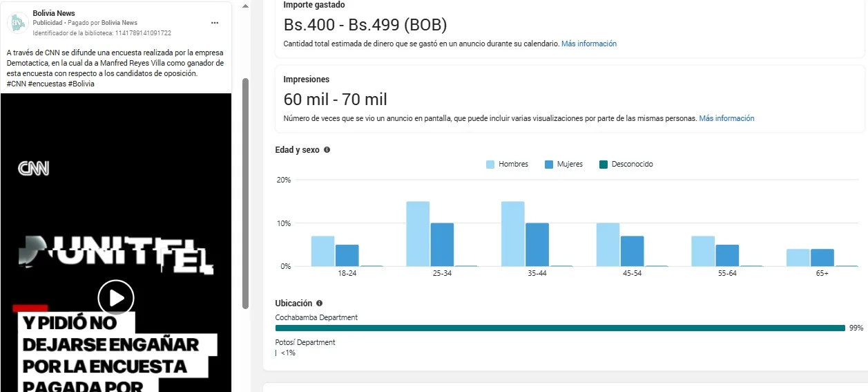Toggle the Mujeres legend swatch
This screenshot has width=868, height=392.
[549, 165]
